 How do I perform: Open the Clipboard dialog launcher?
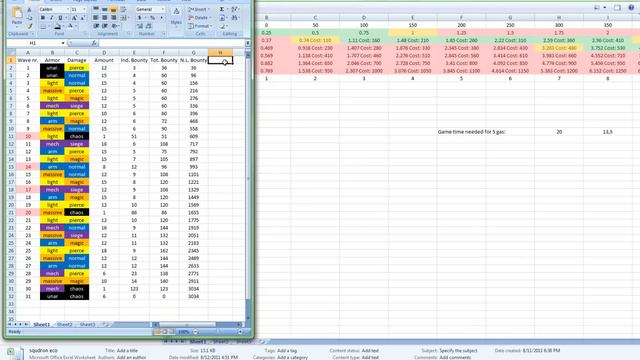click(32, 34)
